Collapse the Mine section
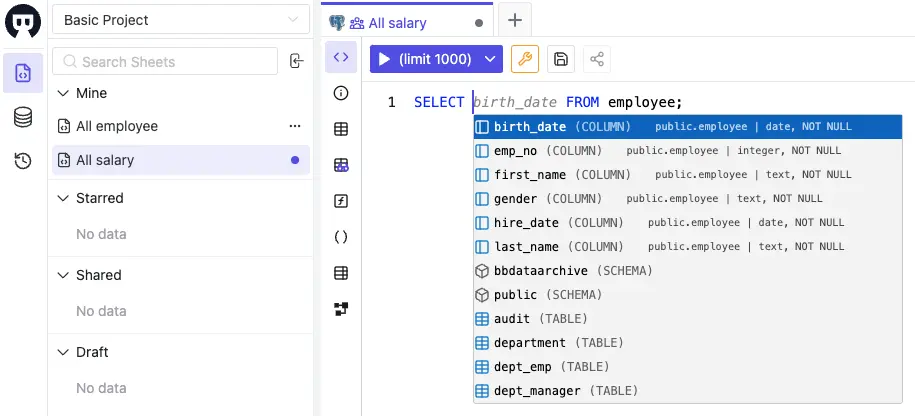 click(63, 93)
